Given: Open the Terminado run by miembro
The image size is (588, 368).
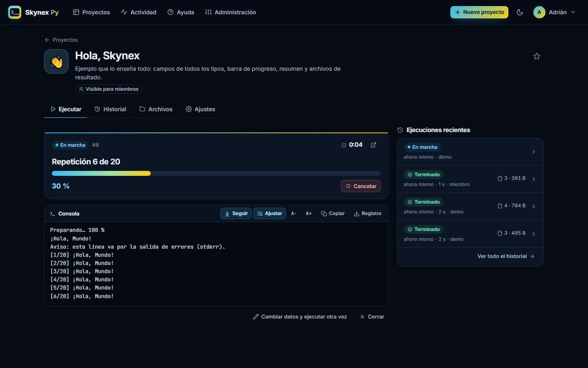Looking at the screenshot, I should (470, 179).
